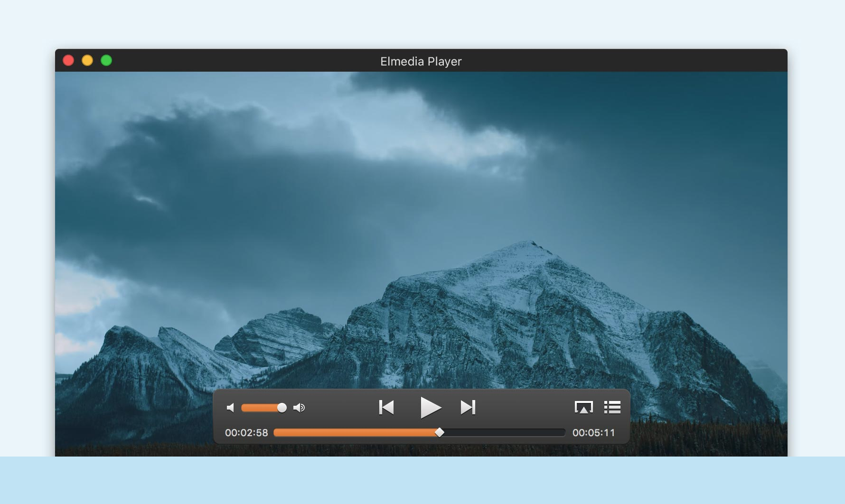Click the maximum volume speaker icon
This screenshot has width=845, height=504.
pyautogui.click(x=299, y=408)
